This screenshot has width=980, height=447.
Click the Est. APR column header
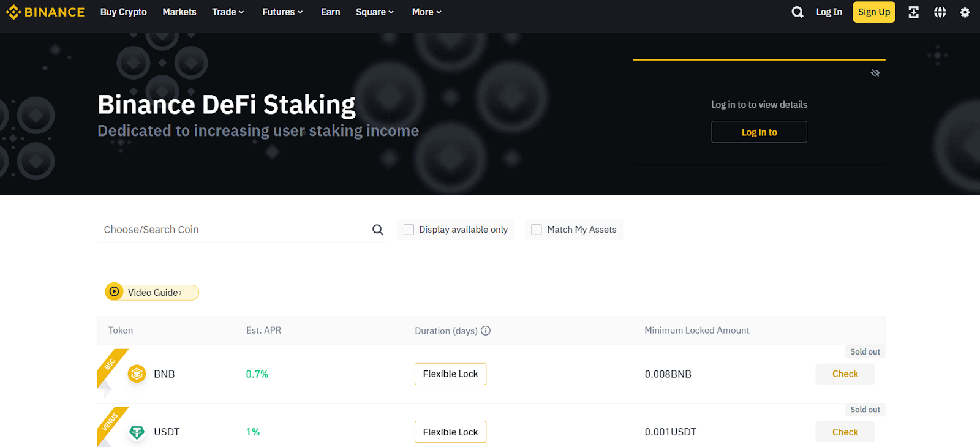pos(264,331)
